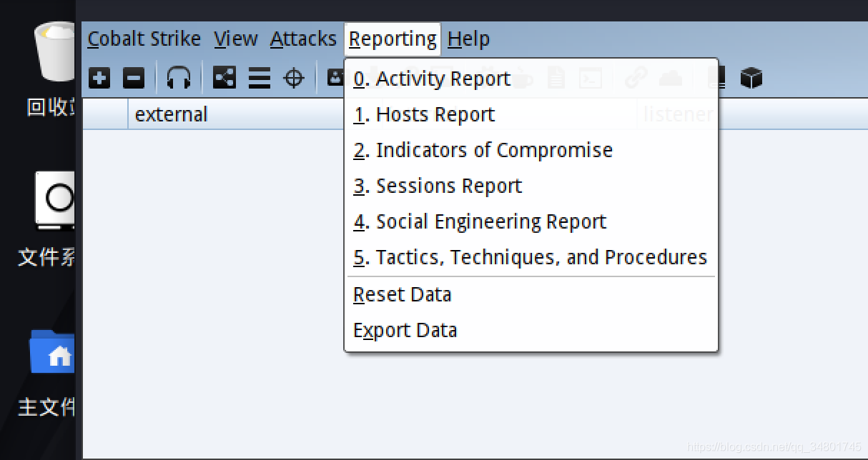
Task: Open the View menu
Action: (236, 39)
